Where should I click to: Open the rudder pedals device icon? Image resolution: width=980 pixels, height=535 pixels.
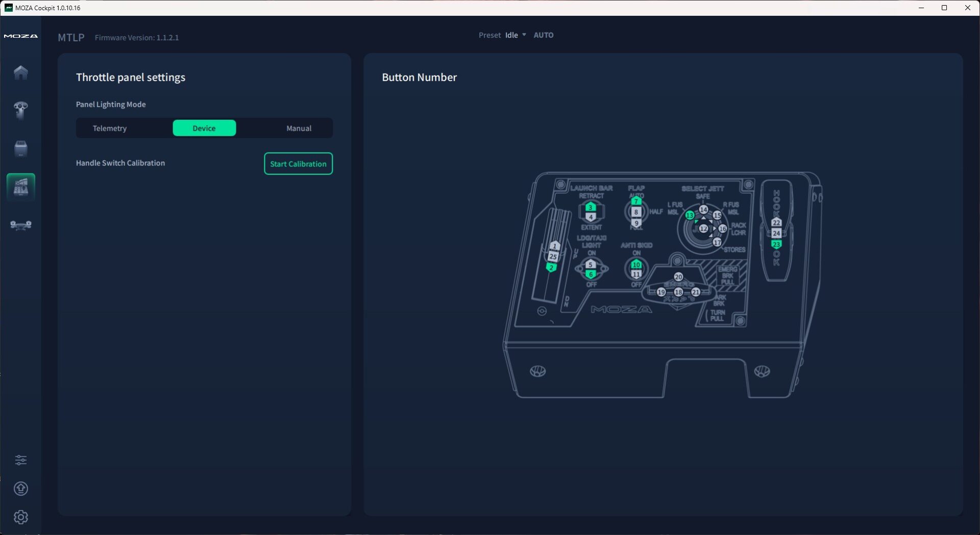point(21,225)
